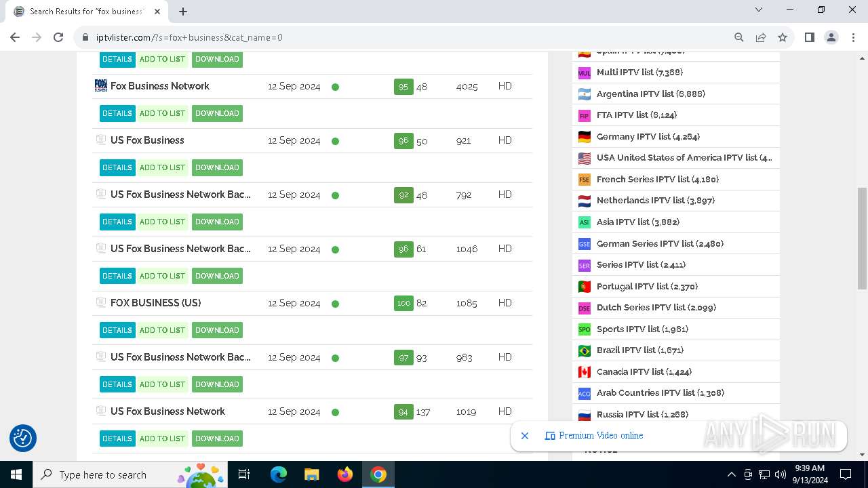Add Fox Business Network to list

point(162,113)
